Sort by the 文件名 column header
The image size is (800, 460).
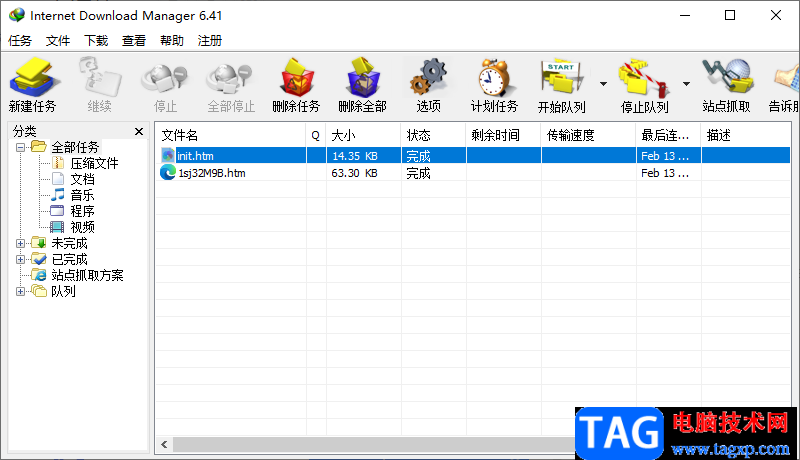[230, 135]
